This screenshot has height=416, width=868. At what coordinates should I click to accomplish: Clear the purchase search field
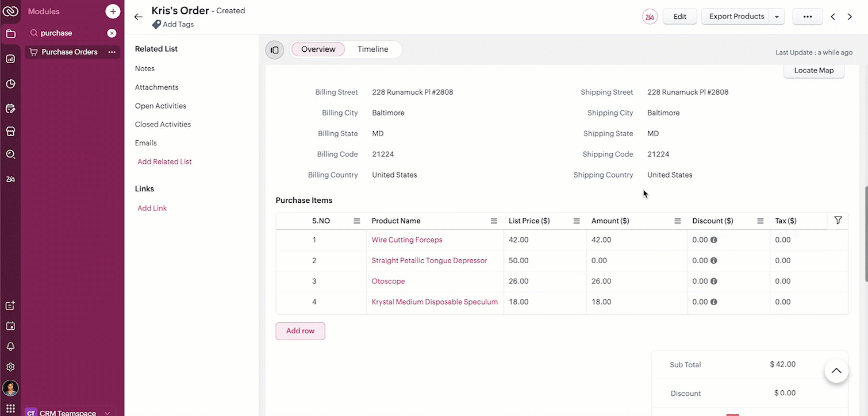(x=112, y=33)
